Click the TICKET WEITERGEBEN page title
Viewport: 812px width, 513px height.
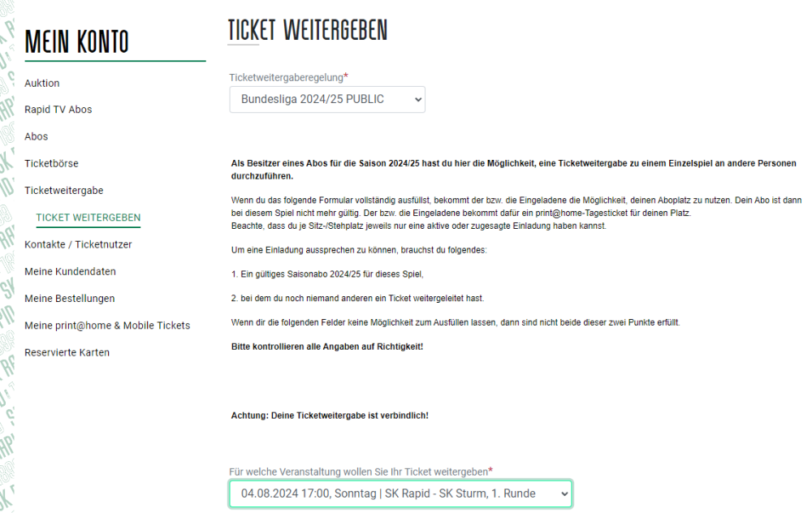tap(308, 30)
